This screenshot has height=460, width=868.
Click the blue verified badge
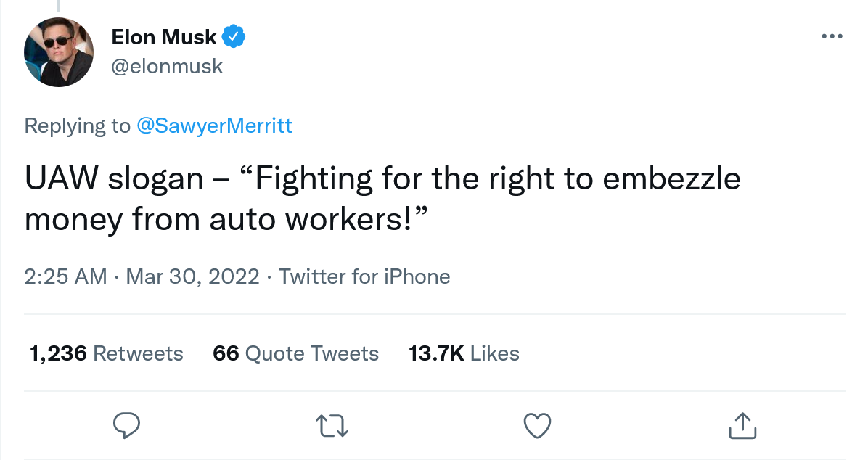click(x=234, y=36)
